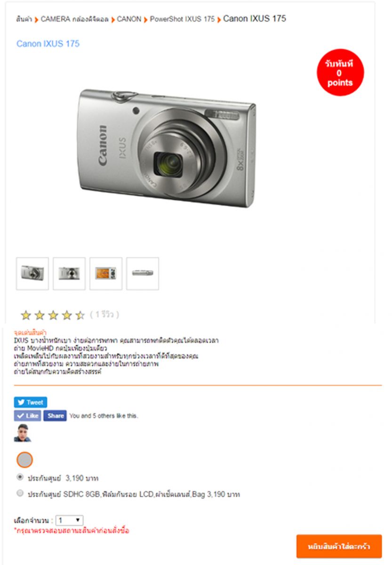Click the Facebook Like button

coord(27,416)
